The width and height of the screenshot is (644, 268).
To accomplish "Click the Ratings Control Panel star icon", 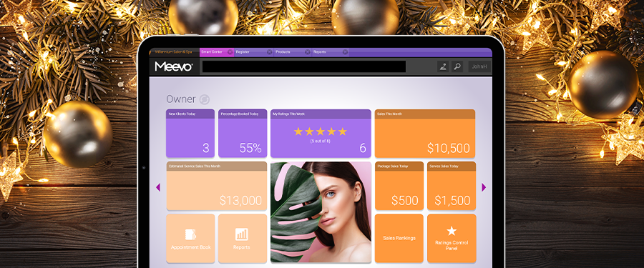I will click(452, 231).
